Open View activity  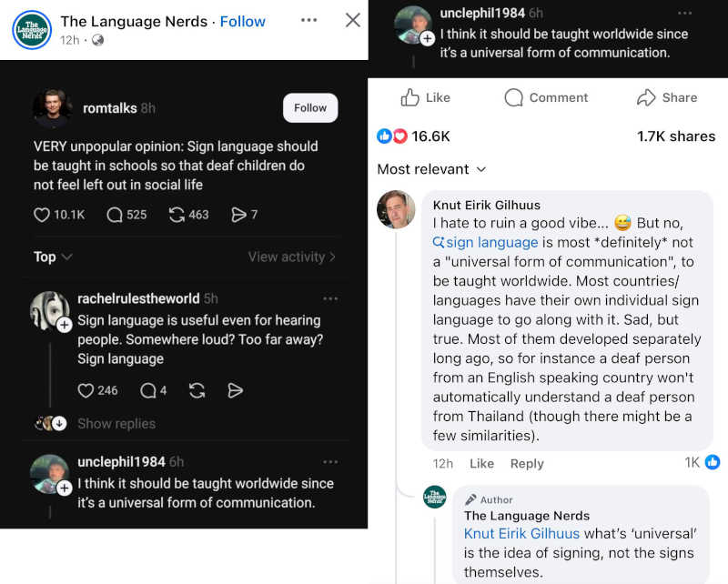tap(291, 257)
